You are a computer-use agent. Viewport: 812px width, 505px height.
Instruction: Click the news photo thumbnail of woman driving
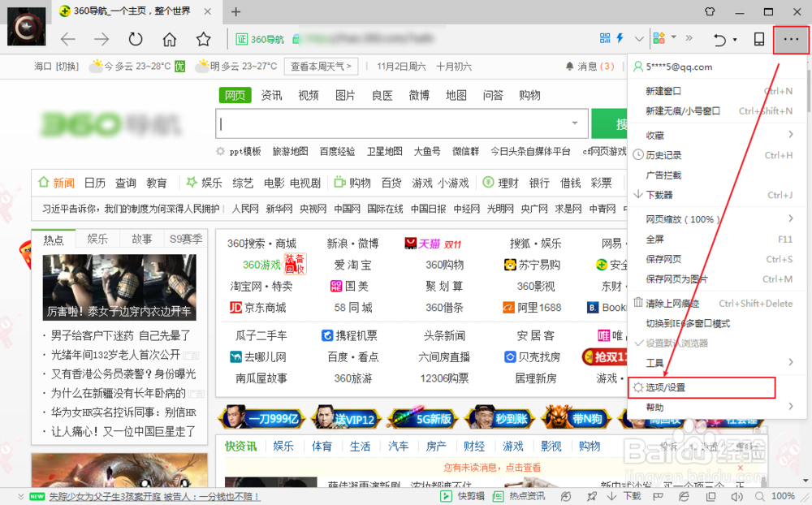click(119, 287)
